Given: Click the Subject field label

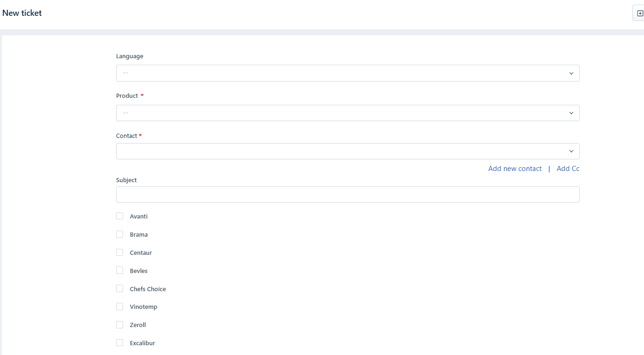Looking at the screenshot, I should (126, 180).
